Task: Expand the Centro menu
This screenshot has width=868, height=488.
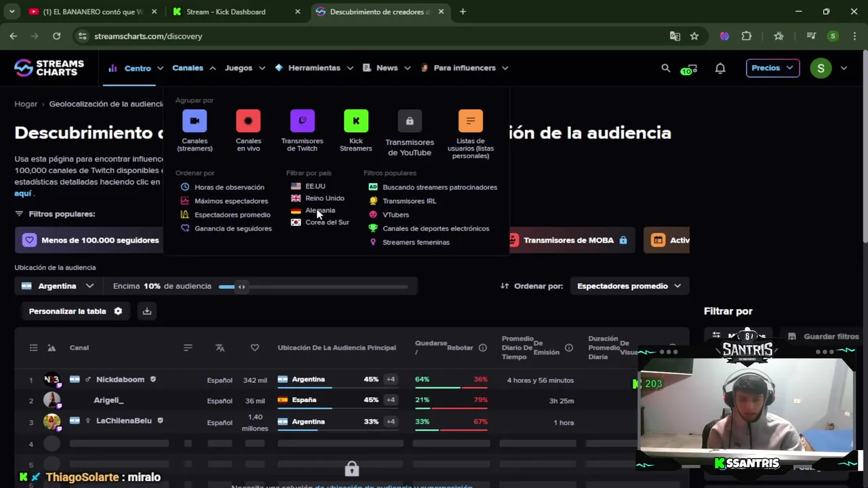Action: (136, 68)
